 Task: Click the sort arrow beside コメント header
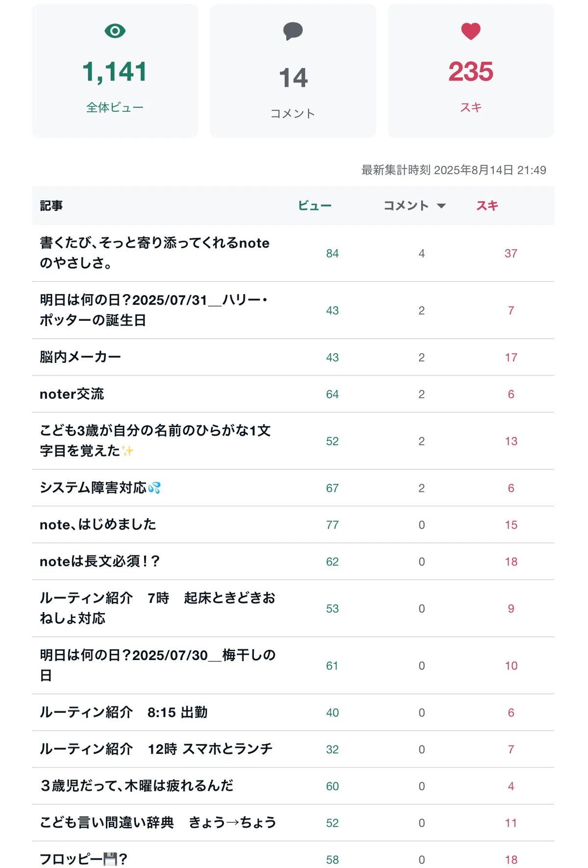441,206
